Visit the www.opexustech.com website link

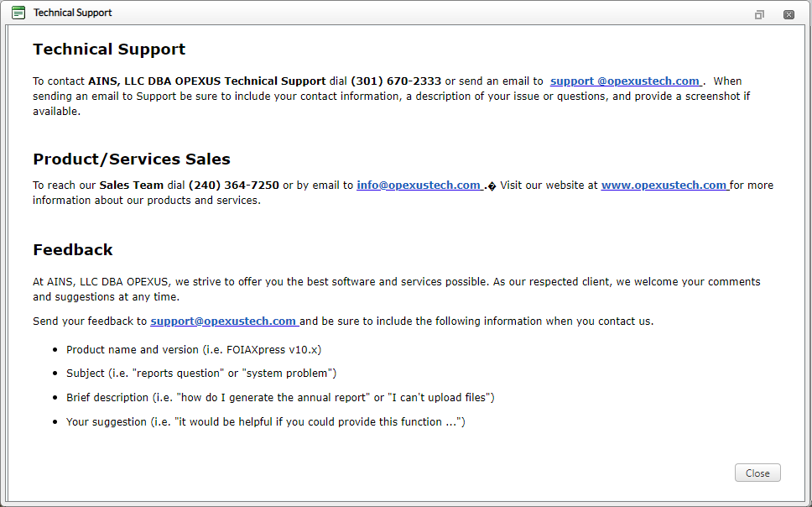coord(665,185)
